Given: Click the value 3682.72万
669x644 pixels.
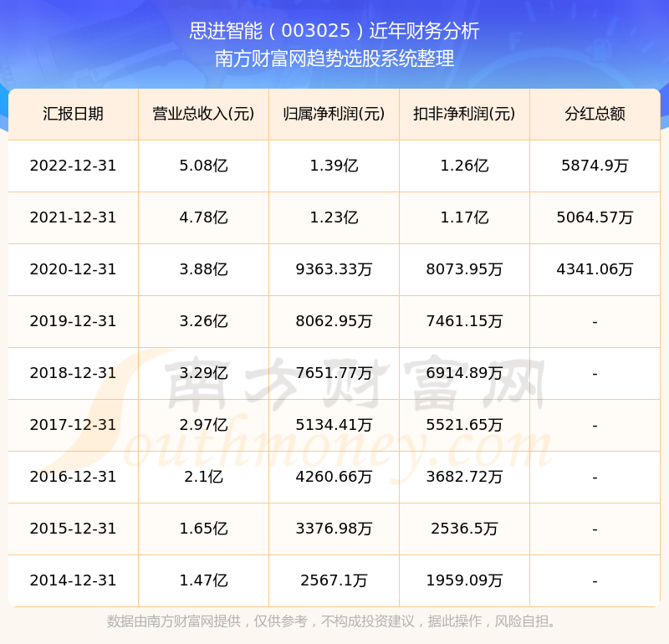Looking at the screenshot, I should (464, 477).
